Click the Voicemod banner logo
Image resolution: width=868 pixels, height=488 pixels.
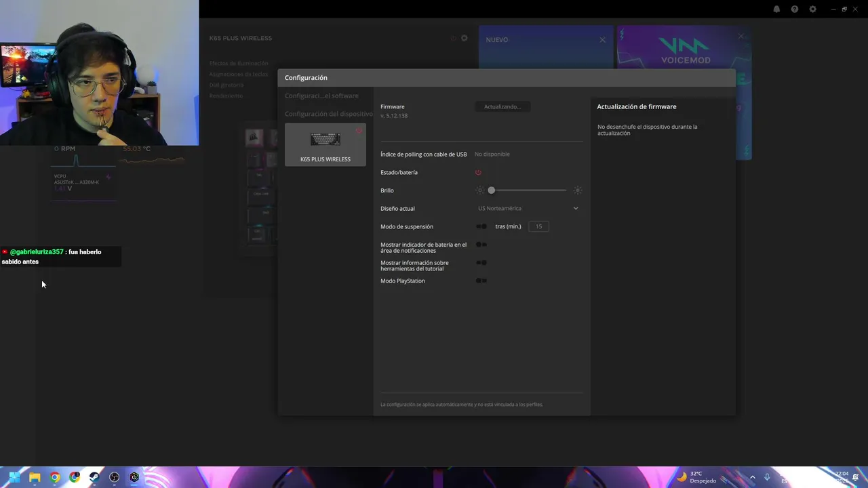tap(685, 51)
